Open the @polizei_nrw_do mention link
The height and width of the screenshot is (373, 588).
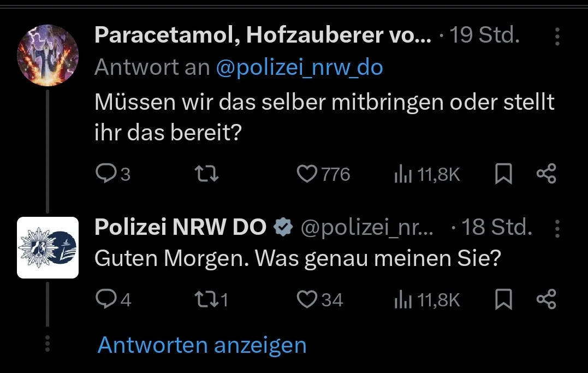point(299,68)
